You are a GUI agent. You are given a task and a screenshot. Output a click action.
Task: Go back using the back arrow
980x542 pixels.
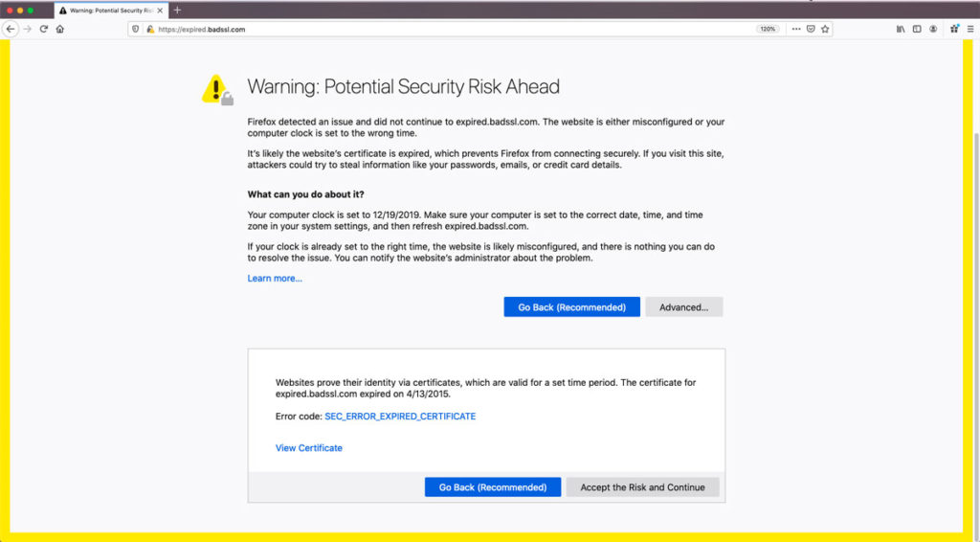coord(11,29)
